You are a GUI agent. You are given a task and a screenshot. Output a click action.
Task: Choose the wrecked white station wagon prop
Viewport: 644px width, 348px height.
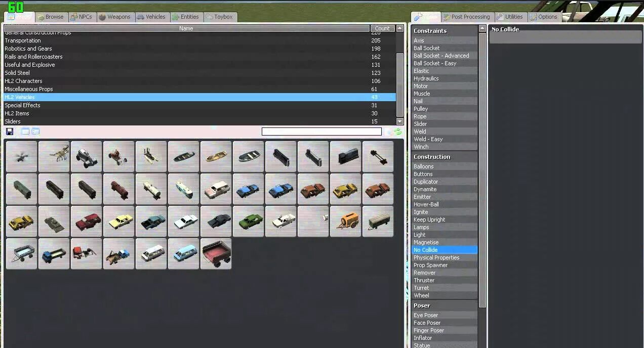(x=216, y=189)
